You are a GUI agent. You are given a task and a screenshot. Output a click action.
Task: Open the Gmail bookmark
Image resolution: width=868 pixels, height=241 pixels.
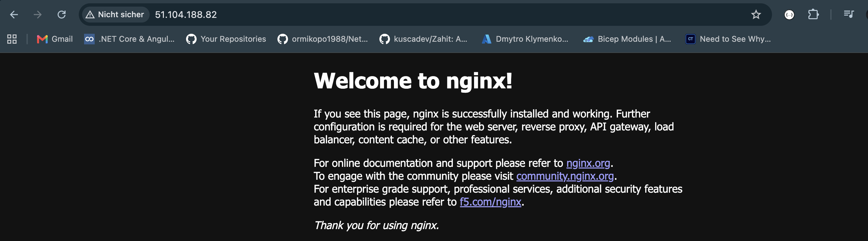55,39
